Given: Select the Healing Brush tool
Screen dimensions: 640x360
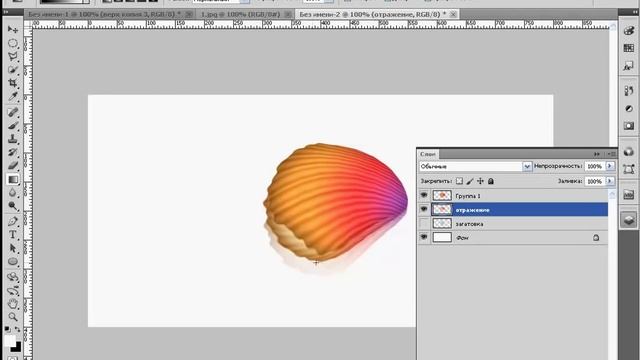Looking at the screenshot, I should coord(13,112).
